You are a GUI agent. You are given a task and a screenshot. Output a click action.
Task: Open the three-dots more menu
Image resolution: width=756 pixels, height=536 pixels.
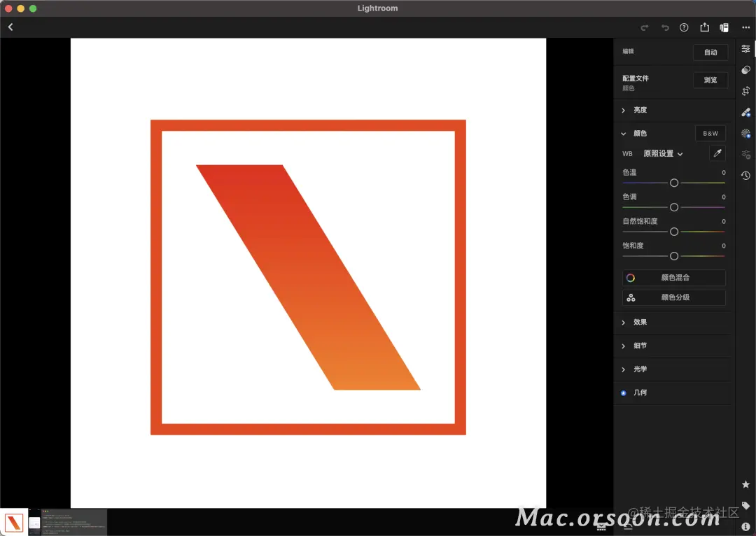point(746,27)
